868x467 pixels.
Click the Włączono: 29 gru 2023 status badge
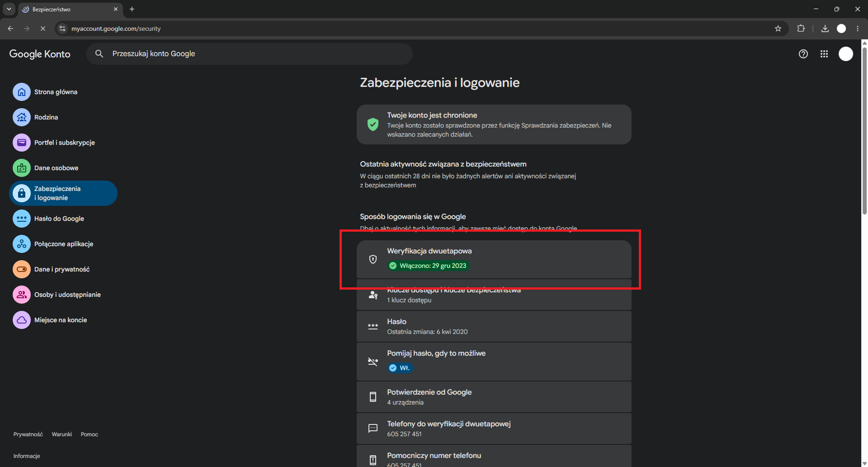[x=429, y=266]
